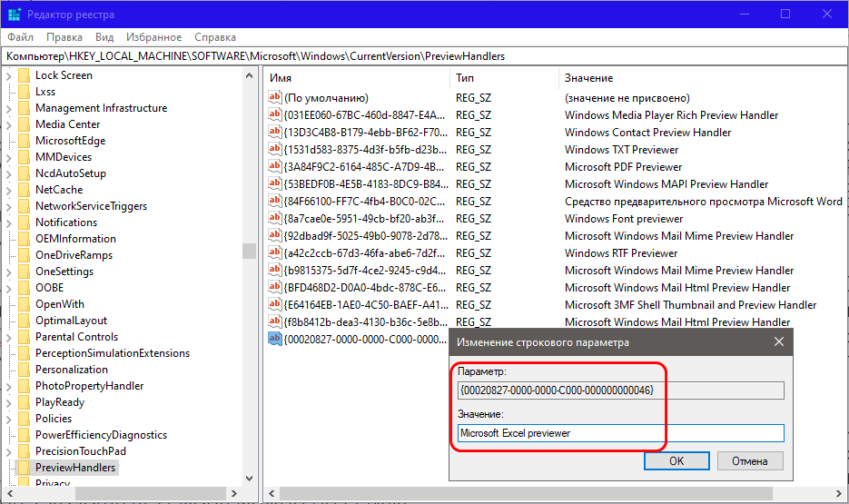Confirm the dialog with OK

[x=676, y=460]
